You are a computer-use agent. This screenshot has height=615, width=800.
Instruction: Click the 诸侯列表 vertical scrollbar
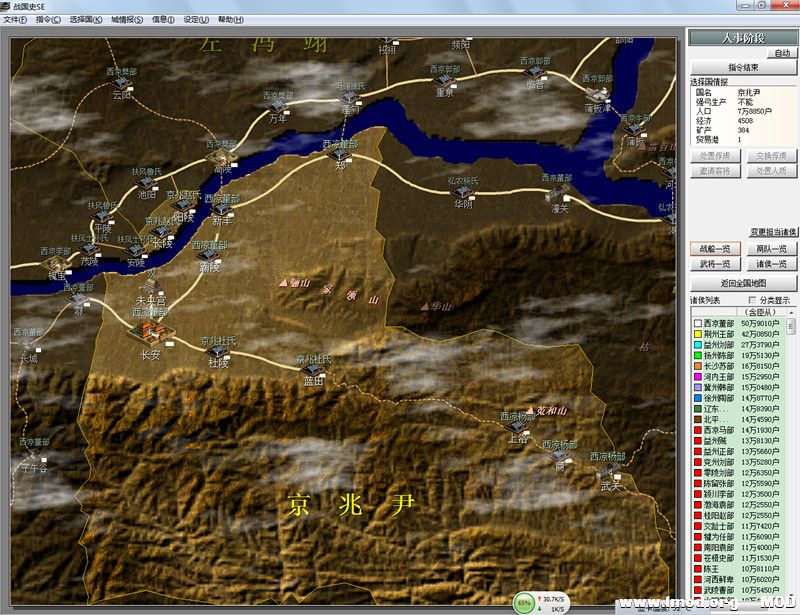tap(791, 450)
